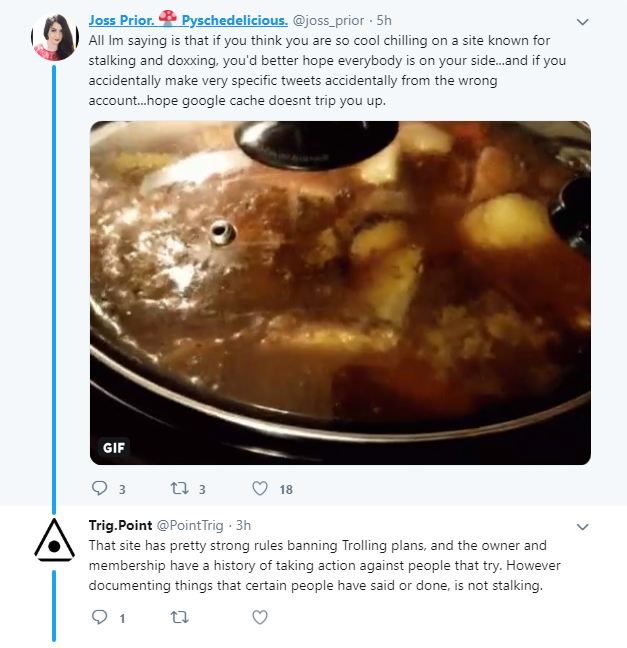This screenshot has height=648, width=627.
Task: Open Joss Prior's tweet text about doxxing
Action: coord(327,70)
